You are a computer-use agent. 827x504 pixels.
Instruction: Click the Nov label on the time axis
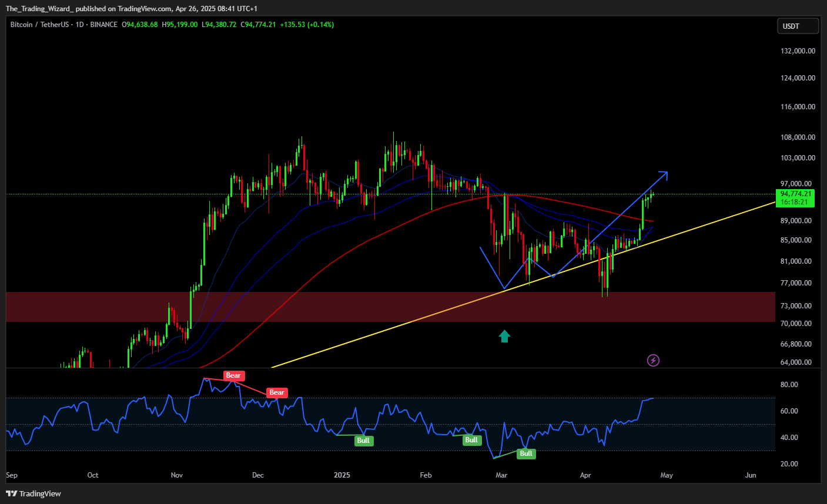(177, 475)
